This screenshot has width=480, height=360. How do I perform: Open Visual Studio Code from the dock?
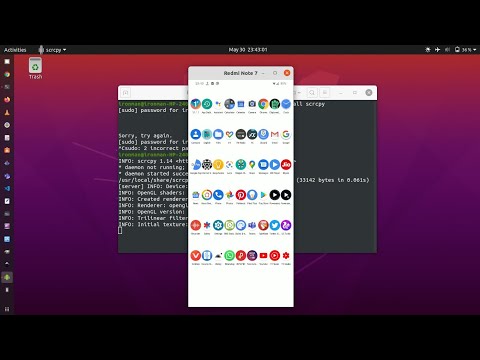coord(7,188)
